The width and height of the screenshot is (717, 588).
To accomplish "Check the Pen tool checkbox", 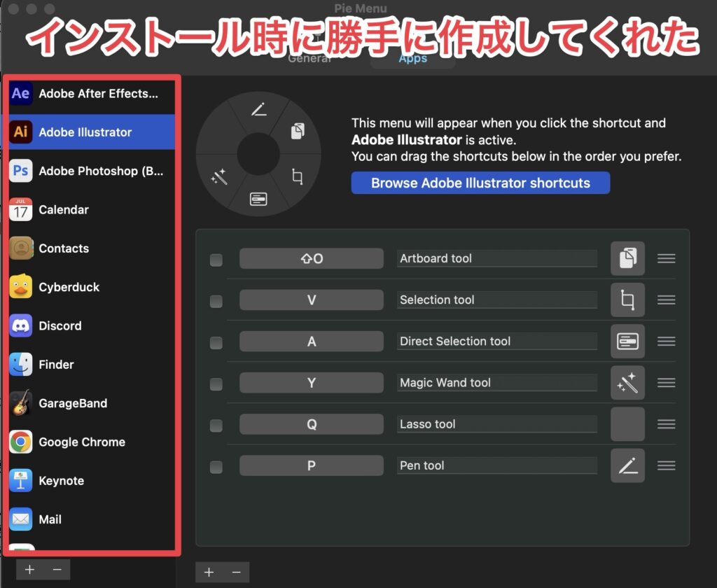I will click(x=216, y=468).
